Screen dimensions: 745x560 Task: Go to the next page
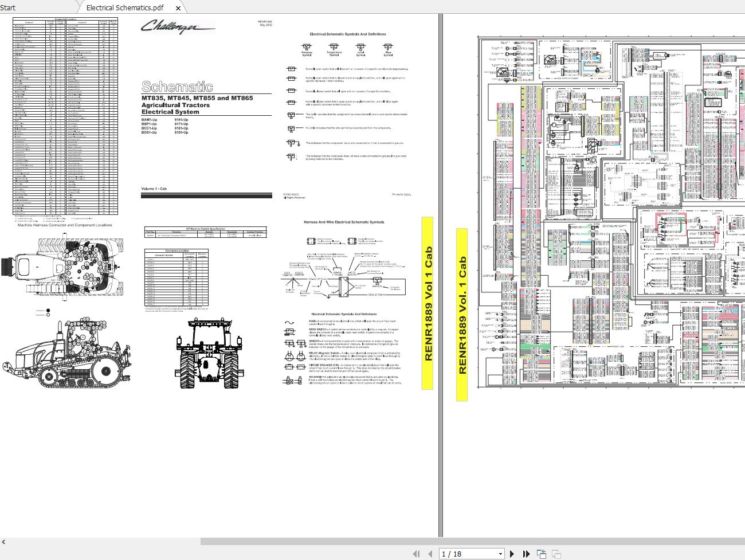click(x=512, y=554)
